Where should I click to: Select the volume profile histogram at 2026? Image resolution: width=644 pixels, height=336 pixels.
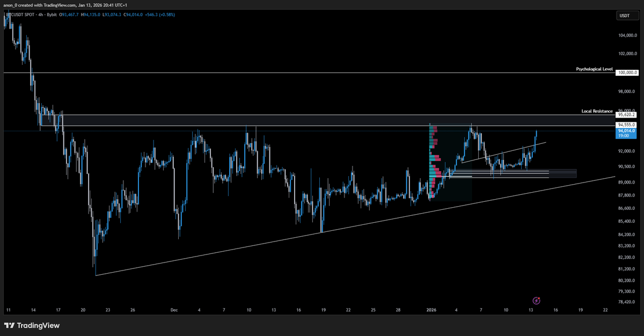click(436, 161)
